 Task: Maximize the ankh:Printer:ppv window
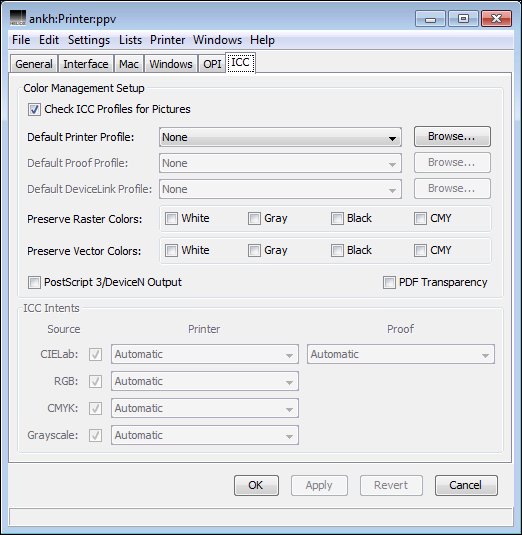coord(463,19)
